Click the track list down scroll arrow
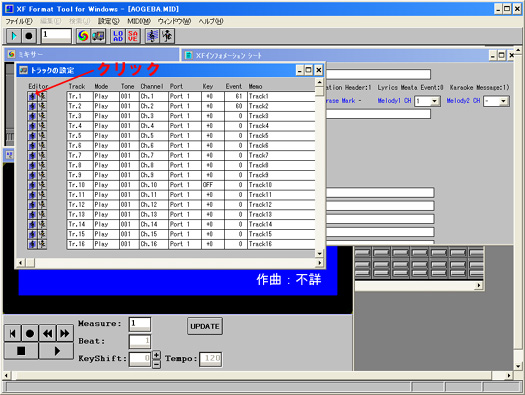Viewport: 525px width, 395px height. tap(319, 253)
